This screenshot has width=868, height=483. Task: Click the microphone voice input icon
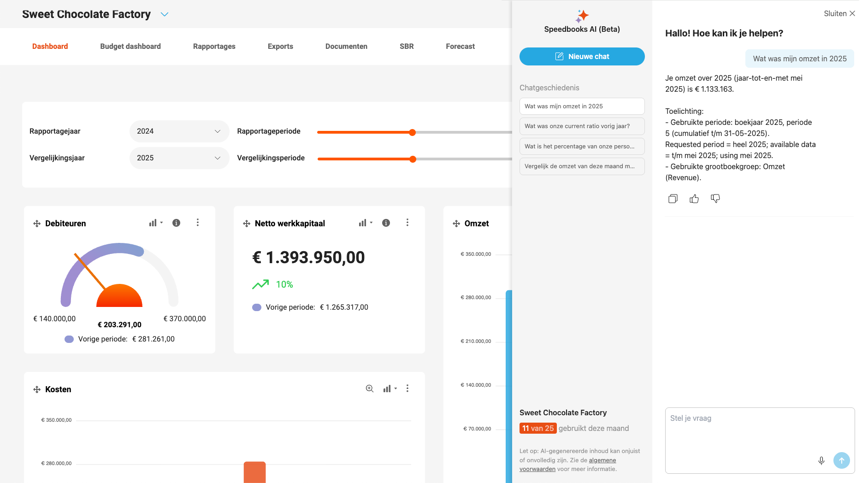tap(821, 460)
